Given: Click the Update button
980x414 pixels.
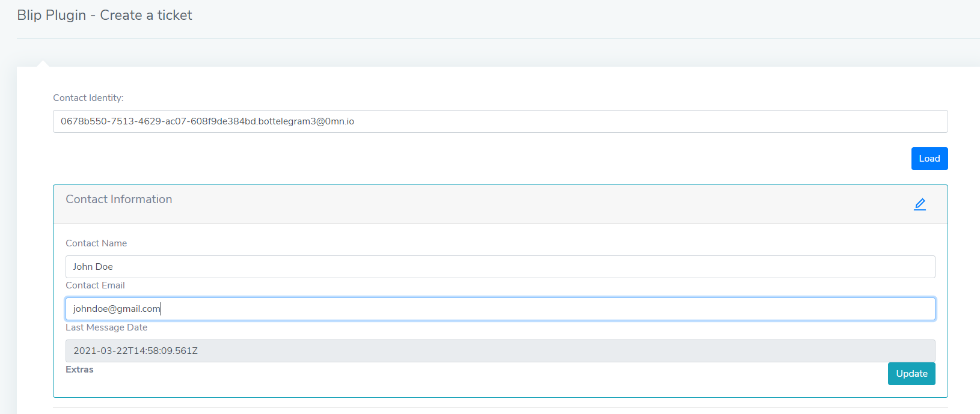Looking at the screenshot, I should [911, 374].
